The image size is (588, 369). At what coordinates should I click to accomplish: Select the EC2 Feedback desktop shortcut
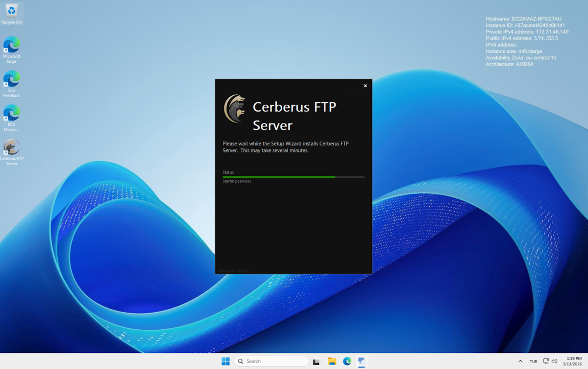click(x=11, y=84)
